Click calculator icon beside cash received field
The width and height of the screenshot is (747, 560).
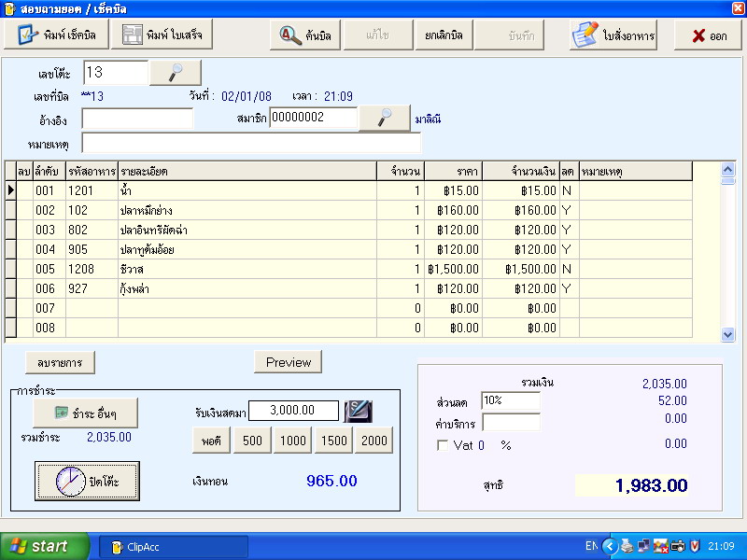(358, 411)
